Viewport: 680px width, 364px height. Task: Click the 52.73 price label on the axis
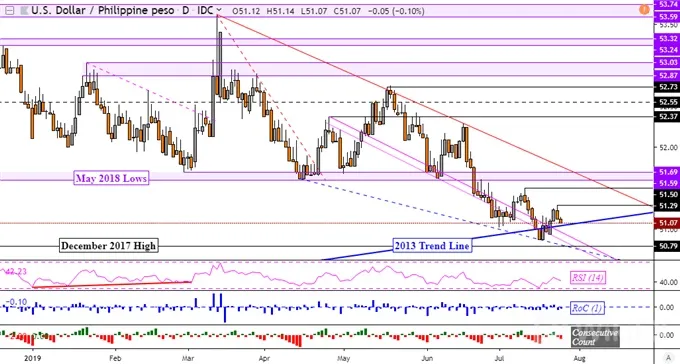click(x=668, y=87)
